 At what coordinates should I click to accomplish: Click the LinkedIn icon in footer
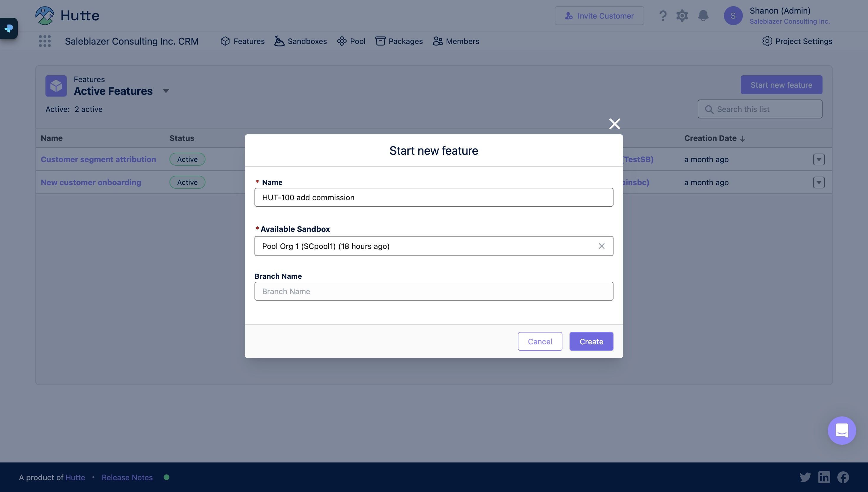click(824, 477)
